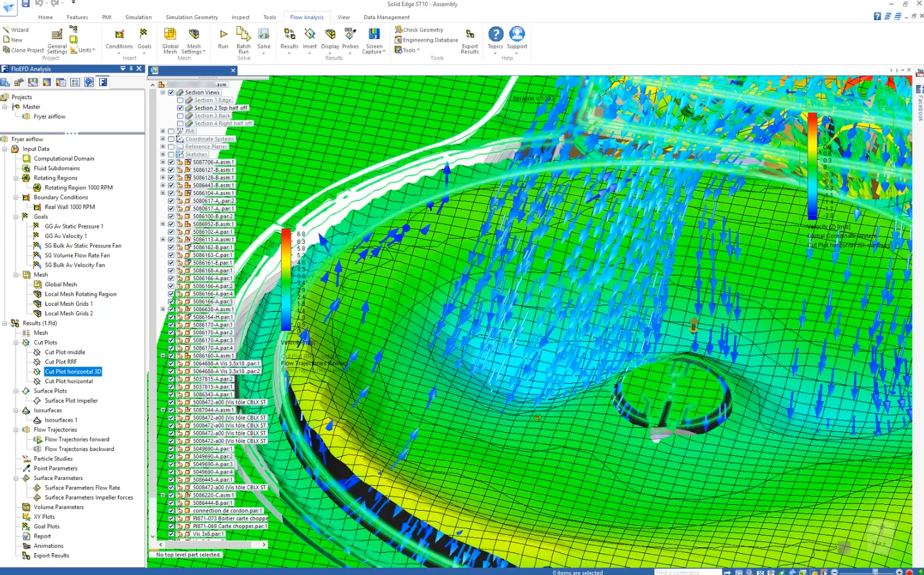
Task: Enable the Section 1 Edge checkbox
Action: (x=180, y=100)
